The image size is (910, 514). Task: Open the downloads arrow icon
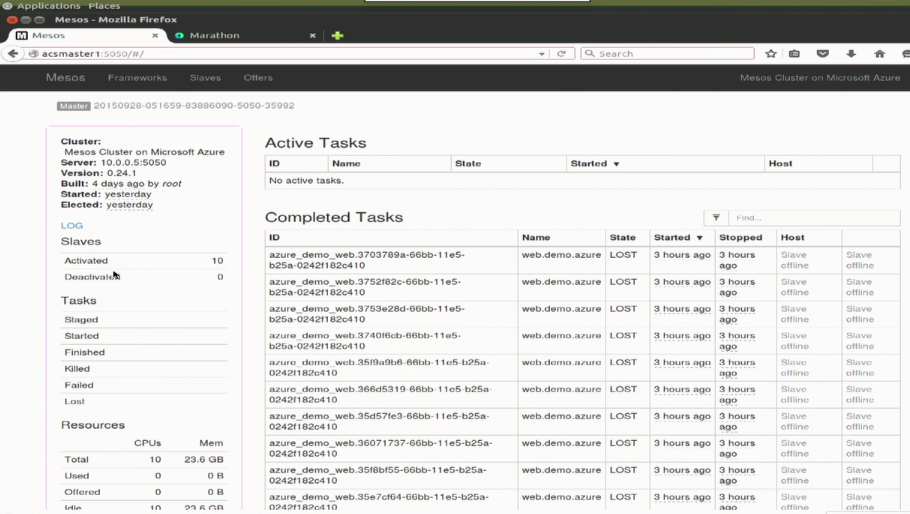[x=851, y=54]
